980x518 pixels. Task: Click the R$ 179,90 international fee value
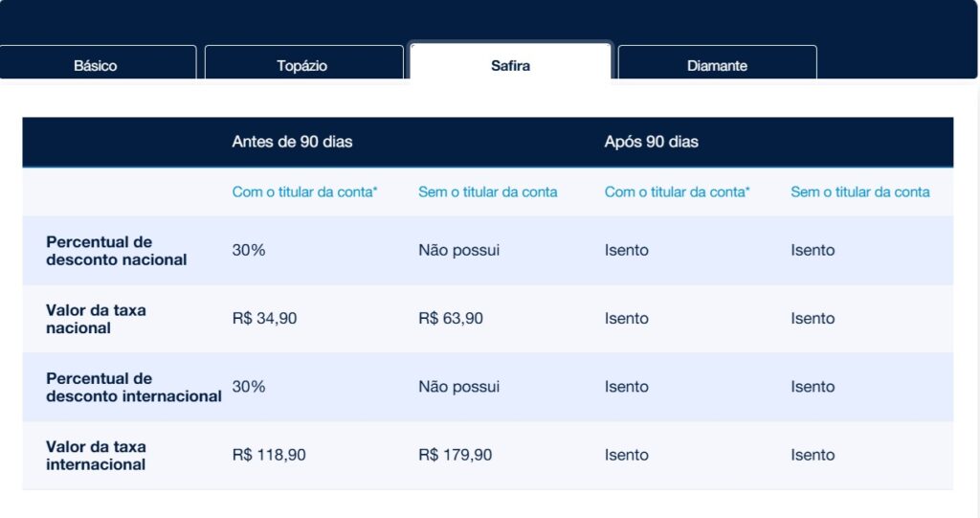pos(455,455)
